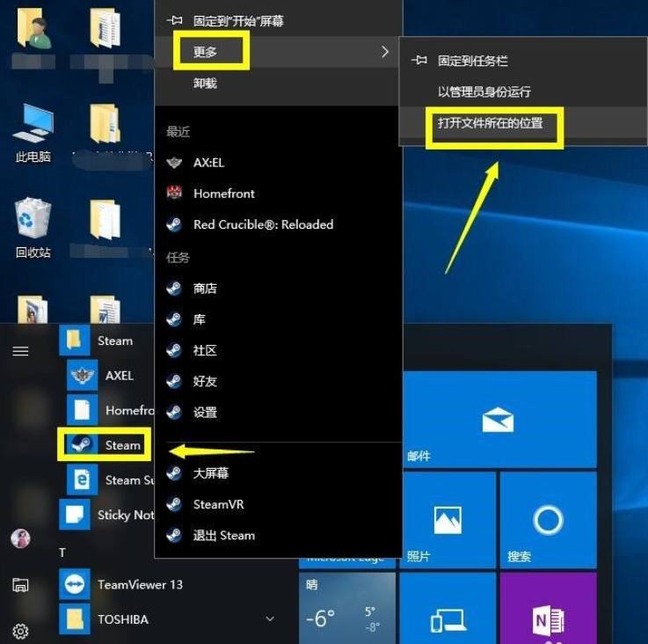Open the Photos (照片) tile

pyautogui.click(x=448, y=520)
